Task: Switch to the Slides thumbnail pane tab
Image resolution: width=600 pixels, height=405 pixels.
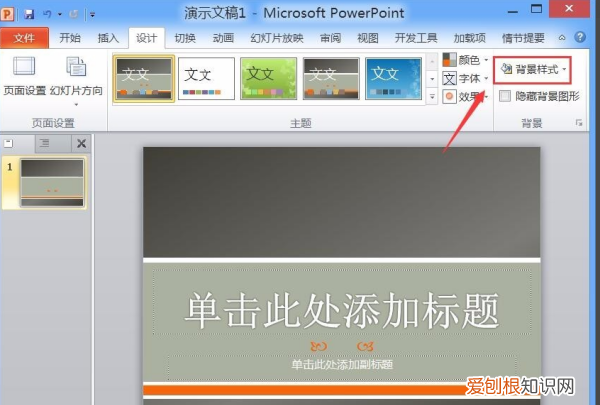Action: click(x=9, y=144)
